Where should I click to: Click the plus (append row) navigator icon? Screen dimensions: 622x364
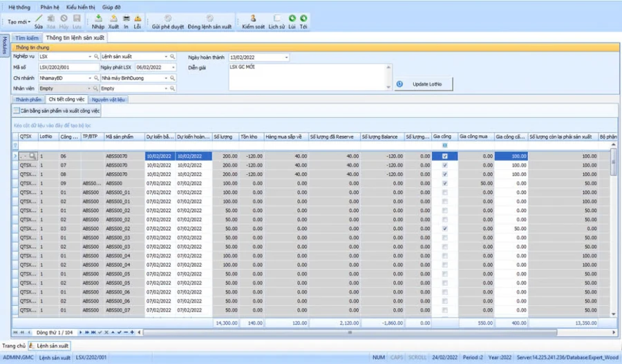(x=132, y=332)
